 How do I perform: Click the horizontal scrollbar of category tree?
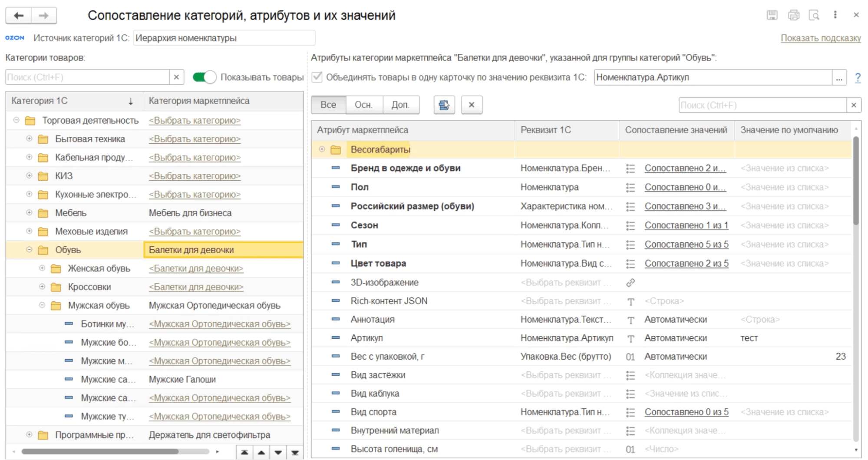pyautogui.click(x=100, y=452)
